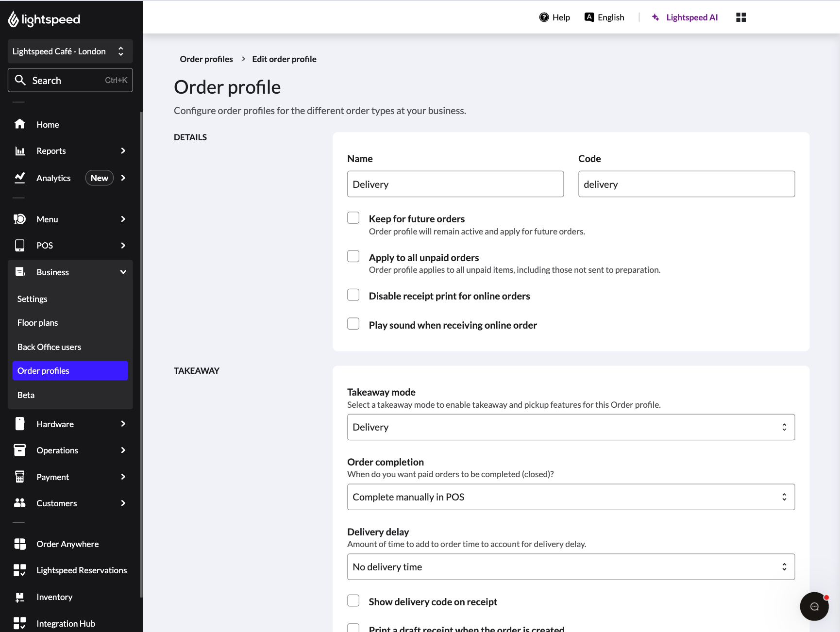Open the English language selector
Viewport: 840px width, 632px height.
pos(604,17)
